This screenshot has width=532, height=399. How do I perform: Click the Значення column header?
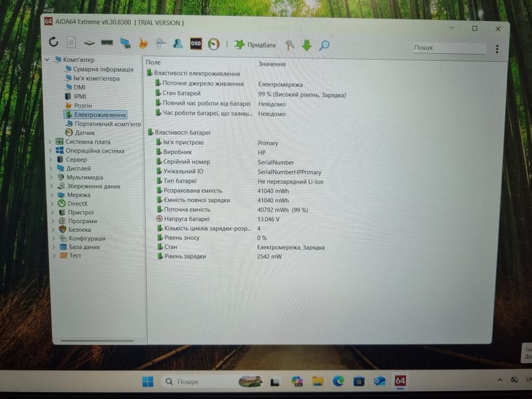click(272, 64)
